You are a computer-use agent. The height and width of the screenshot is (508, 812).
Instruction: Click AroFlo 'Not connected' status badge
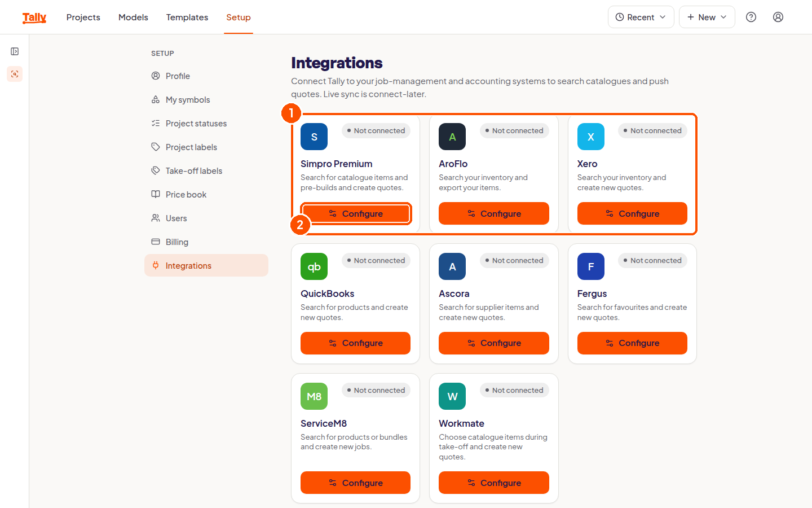(514, 130)
